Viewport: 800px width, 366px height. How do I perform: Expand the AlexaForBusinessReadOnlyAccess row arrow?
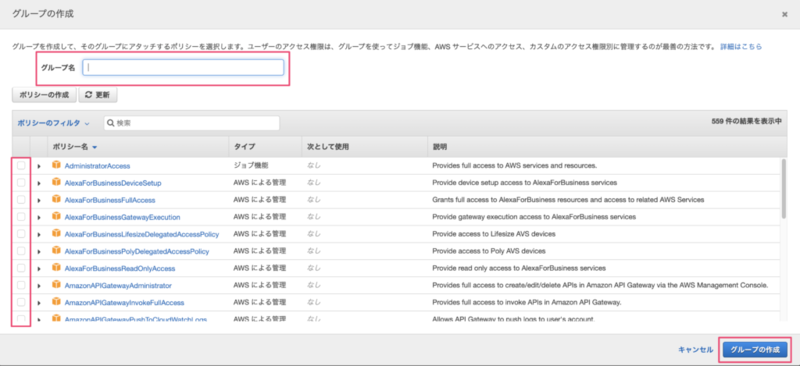tap(39, 269)
